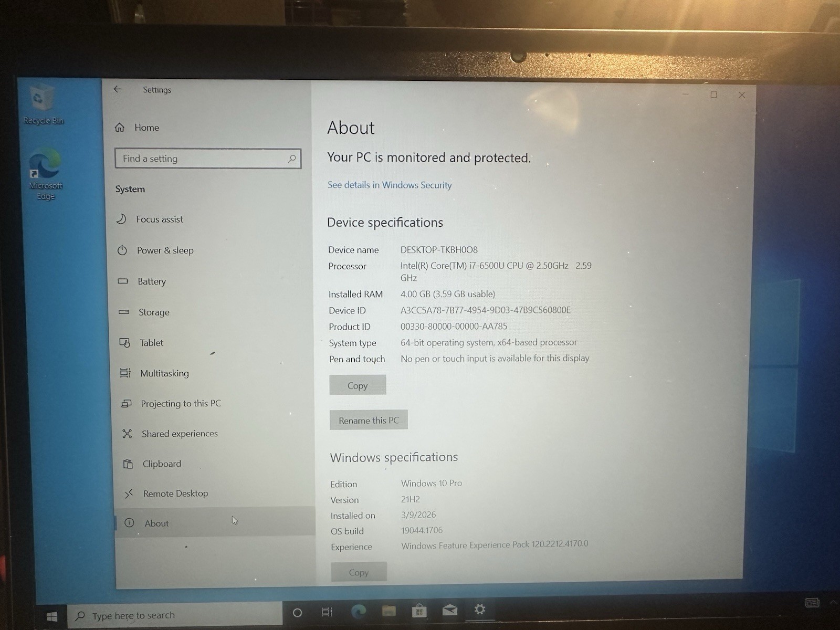Click the Pen and touch value text
The height and width of the screenshot is (630, 840).
click(x=495, y=359)
